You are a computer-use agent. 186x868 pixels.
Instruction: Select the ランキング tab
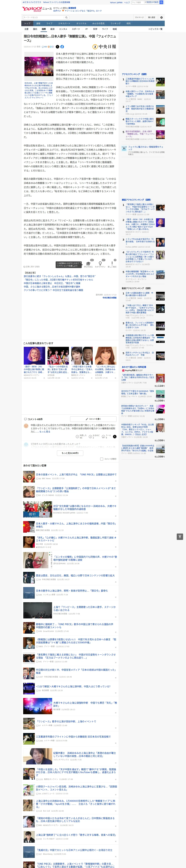pyautogui.click(x=115, y=24)
